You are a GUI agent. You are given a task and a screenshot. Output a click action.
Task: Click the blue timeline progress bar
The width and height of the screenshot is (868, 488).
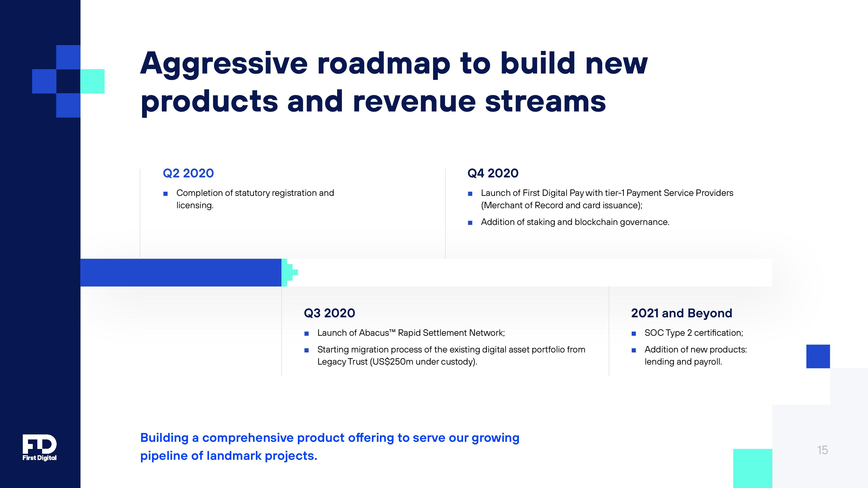pos(181,272)
